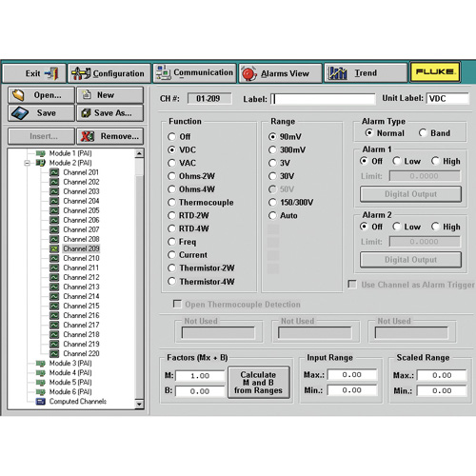The image size is (476, 476).
Task: Open the Alarms View tab
Action: coord(280,73)
